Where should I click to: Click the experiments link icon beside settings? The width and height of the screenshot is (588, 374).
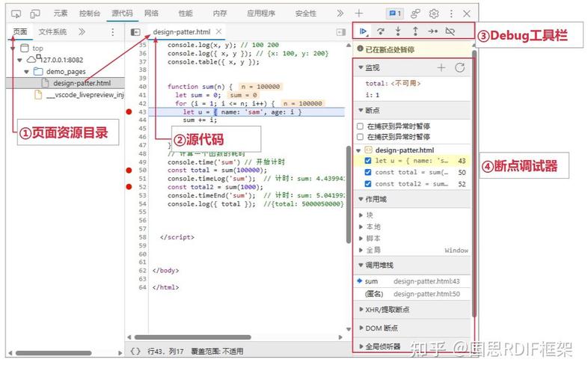pyautogui.click(x=415, y=13)
